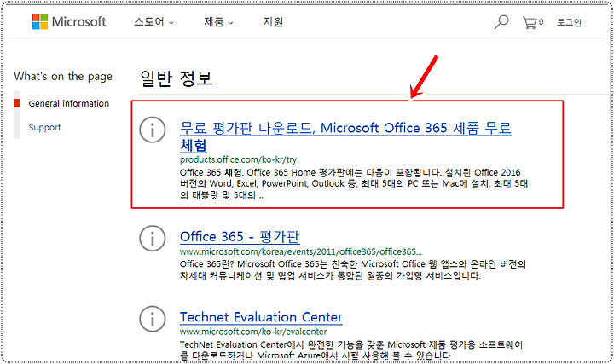The height and width of the screenshot is (364, 614).
Task: Click the Microsoft logo
Action: click(x=69, y=21)
